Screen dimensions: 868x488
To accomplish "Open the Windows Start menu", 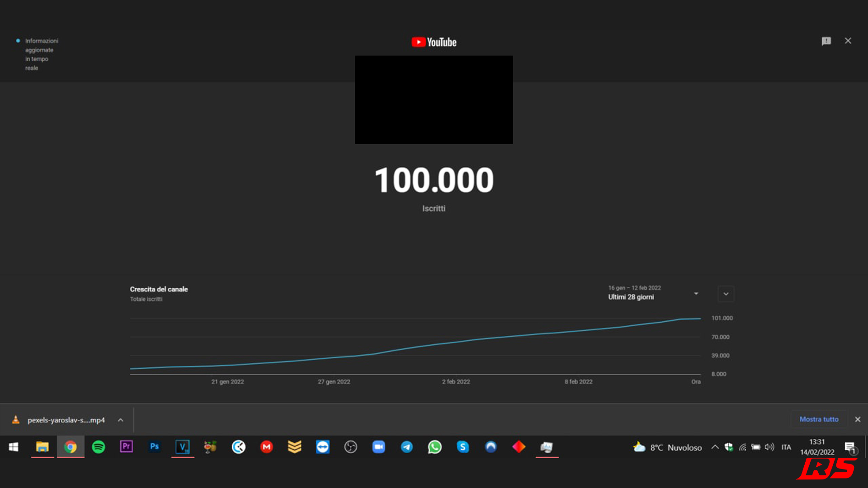I will [x=14, y=447].
